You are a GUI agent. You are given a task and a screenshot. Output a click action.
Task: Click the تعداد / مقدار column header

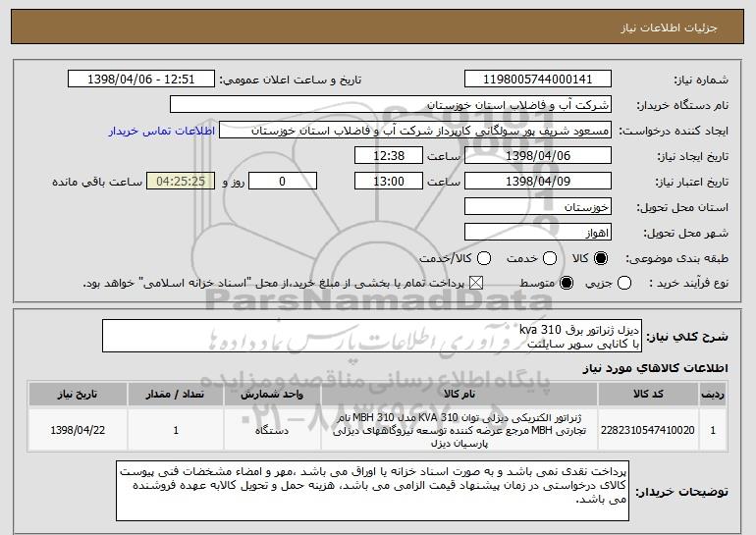click(176, 395)
